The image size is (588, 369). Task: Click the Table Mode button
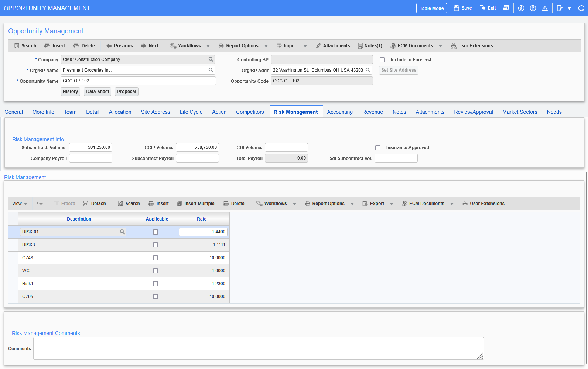pos(431,8)
